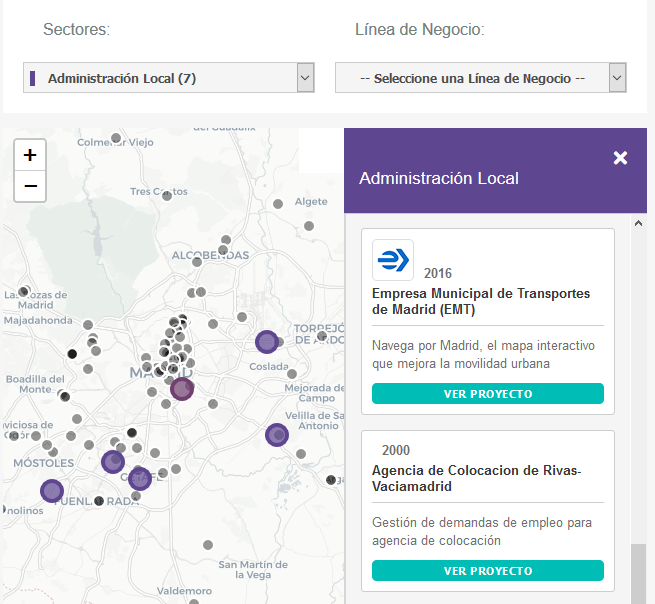Open VER PROYECTO for EMT Madrid

point(488,394)
